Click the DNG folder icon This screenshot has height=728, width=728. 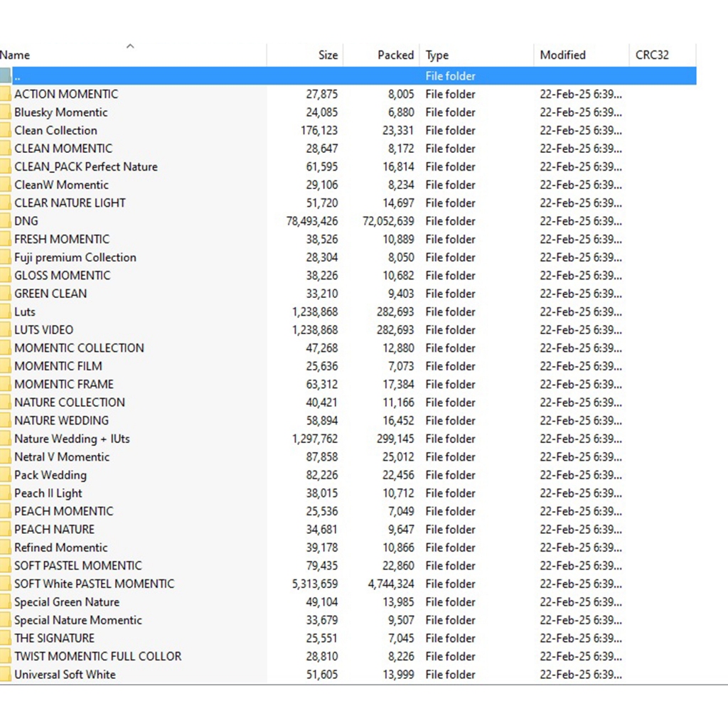[x=5, y=221]
